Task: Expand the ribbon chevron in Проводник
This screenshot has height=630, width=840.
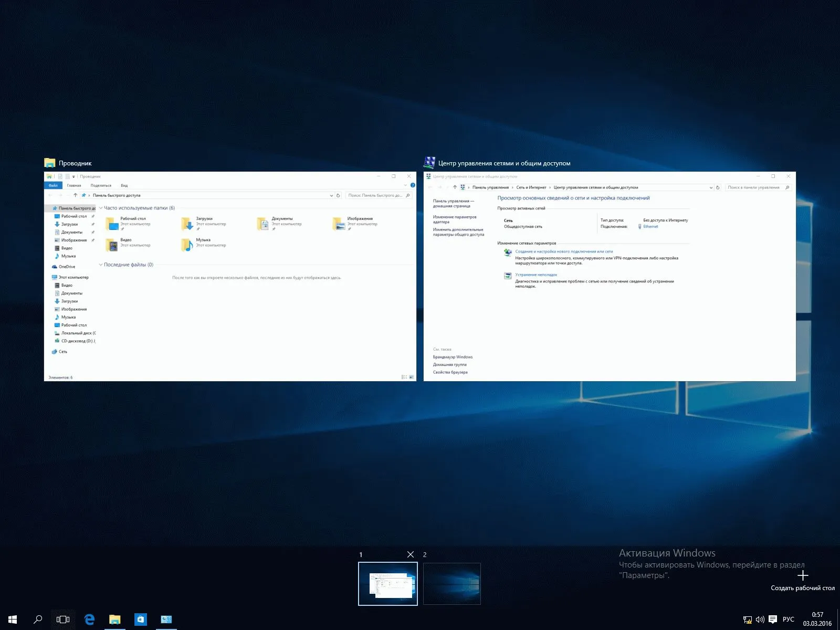Action: 406,185
